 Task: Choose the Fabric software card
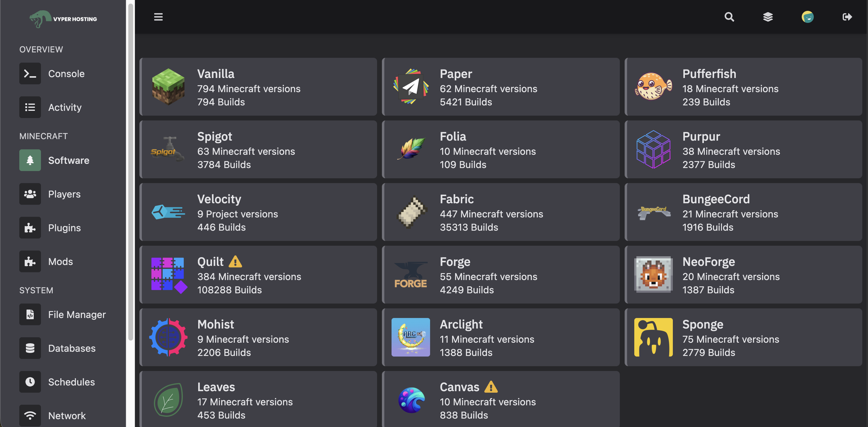pos(501,212)
